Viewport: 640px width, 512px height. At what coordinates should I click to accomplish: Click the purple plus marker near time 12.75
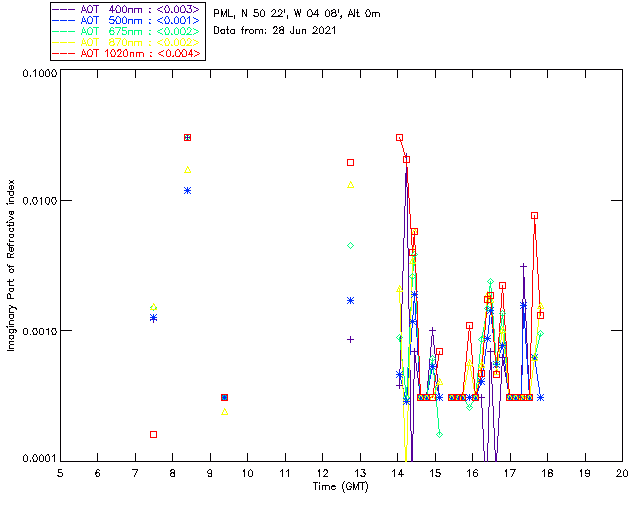coord(350,339)
